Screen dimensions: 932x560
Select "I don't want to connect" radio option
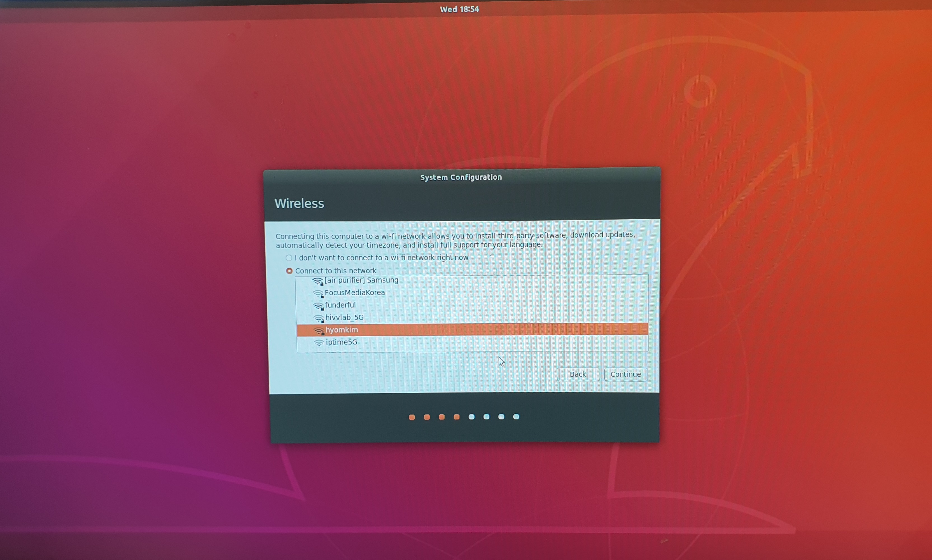[289, 258]
